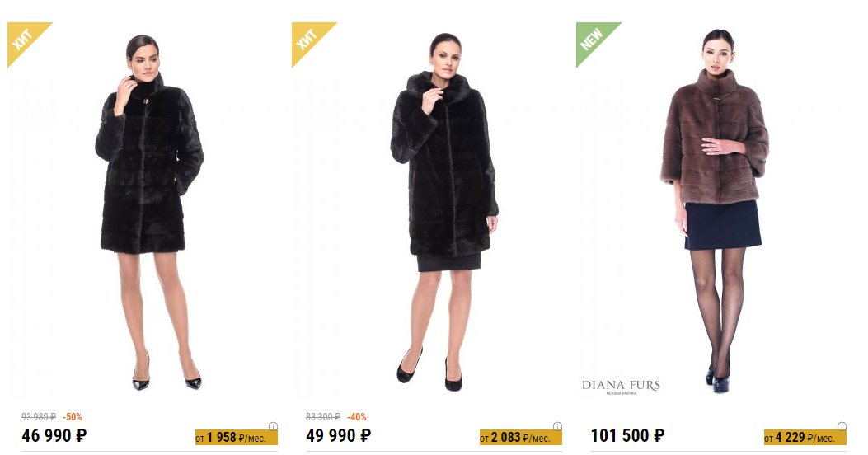Click the crossed-out old price 93 980 ₽

tap(39, 417)
